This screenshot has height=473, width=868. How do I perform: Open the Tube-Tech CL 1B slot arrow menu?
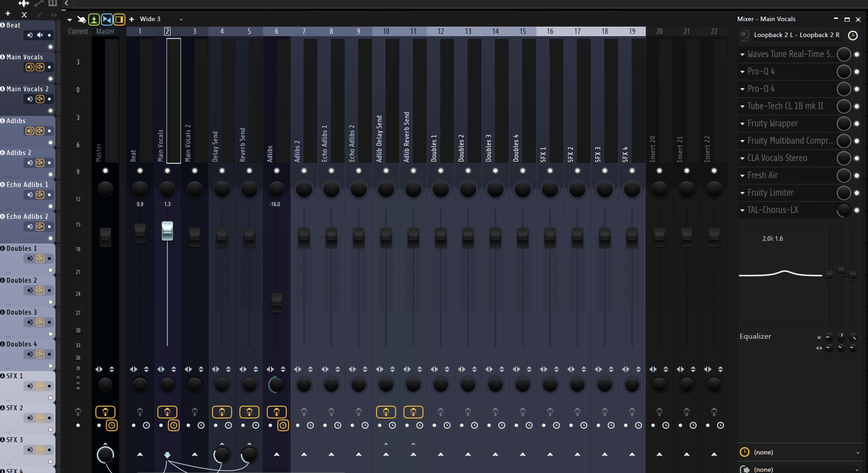742,106
